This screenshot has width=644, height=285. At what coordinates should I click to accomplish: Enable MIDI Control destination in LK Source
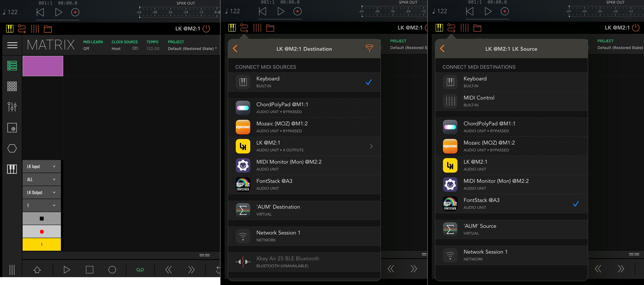click(x=511, y=101)
